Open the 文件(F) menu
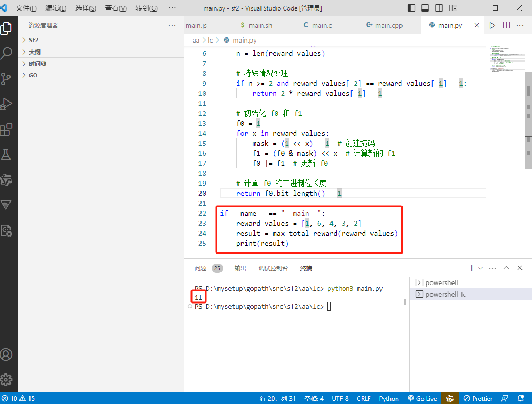 (26, 8)
